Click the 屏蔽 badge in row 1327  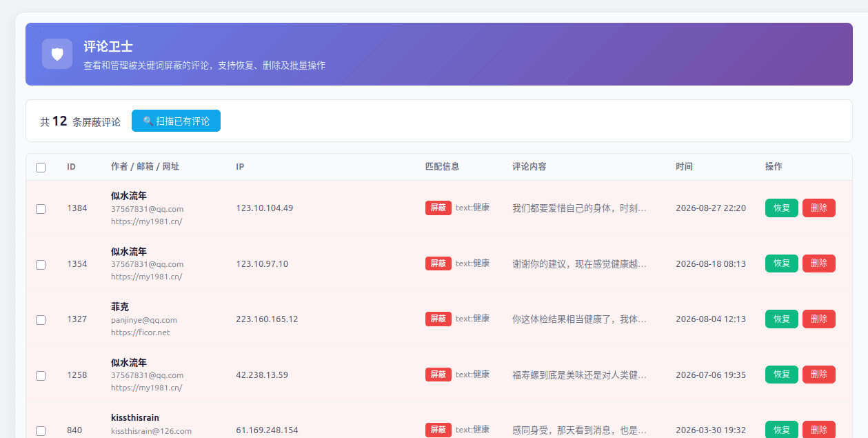438,319
